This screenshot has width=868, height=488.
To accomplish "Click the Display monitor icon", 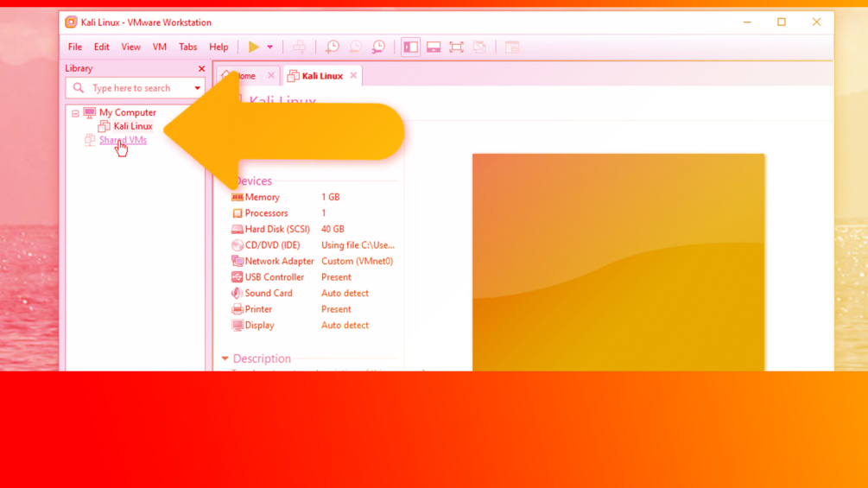I will coord(237,326).
